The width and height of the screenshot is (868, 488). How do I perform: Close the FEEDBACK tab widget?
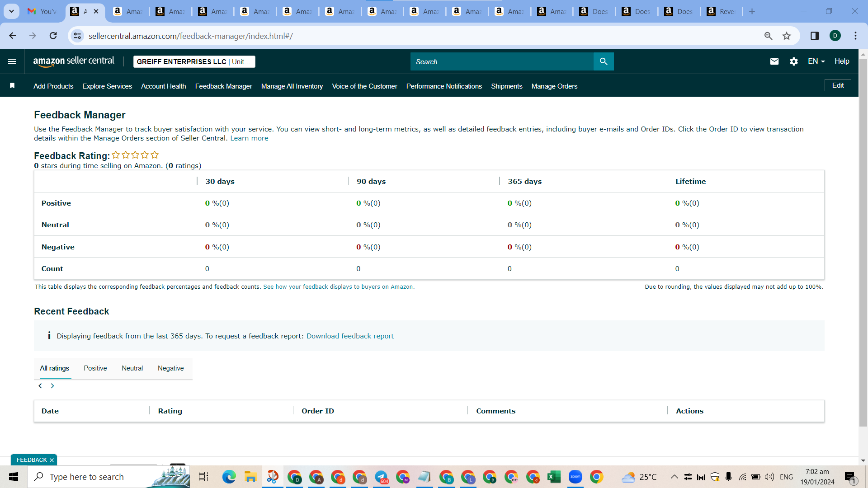click(52, 460)
